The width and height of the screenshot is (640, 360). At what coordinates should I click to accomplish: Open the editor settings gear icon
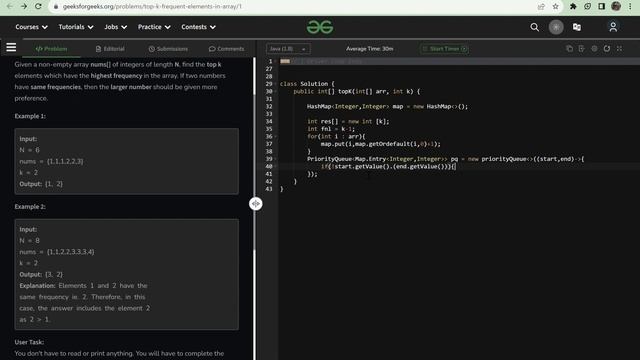[594, 49]
